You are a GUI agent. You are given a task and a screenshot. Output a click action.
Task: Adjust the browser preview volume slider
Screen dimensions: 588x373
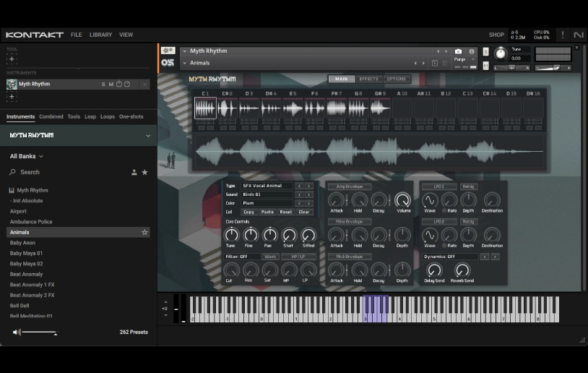[x=40, y=332]
